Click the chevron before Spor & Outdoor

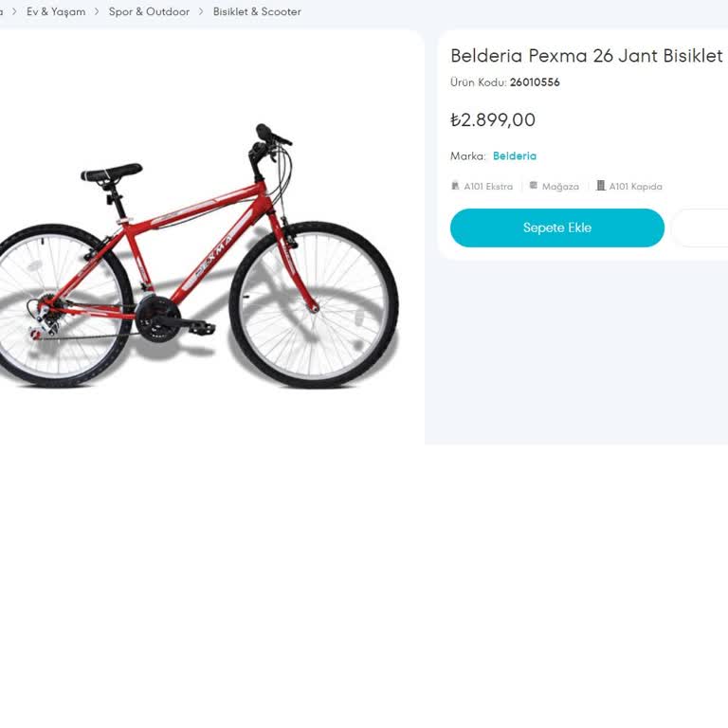(97, 12)
